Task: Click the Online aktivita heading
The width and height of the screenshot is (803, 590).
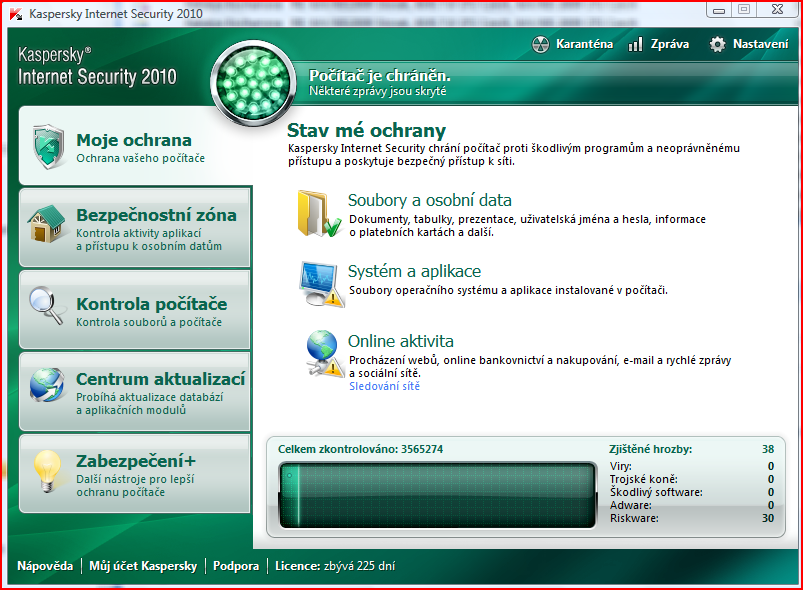Action: [x=400, y=341]
